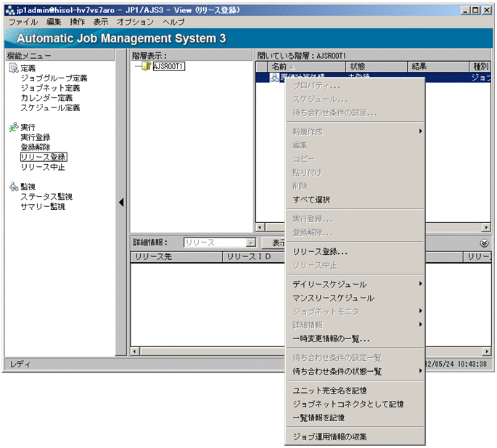The image size is (497, 448).
Task: Open the 編集 menu
Action: click(54, 22)
